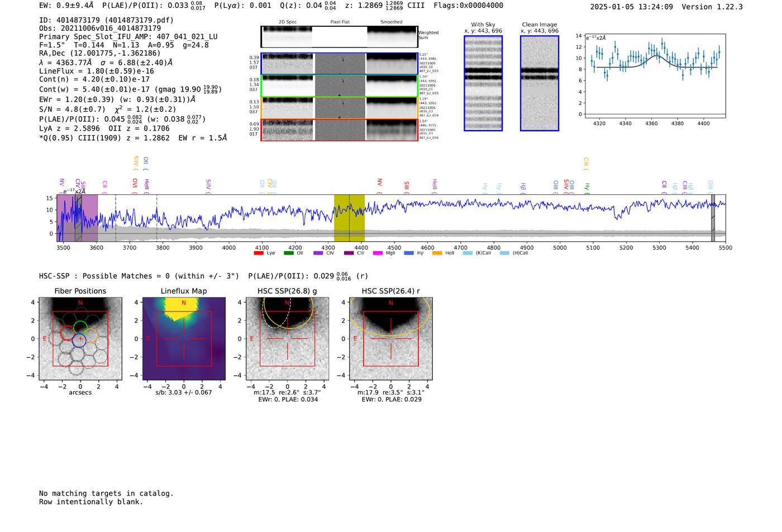Select the No matching targets in catalog. message
The width and height of the screenshot is (782, 532).
pos(106,493)
